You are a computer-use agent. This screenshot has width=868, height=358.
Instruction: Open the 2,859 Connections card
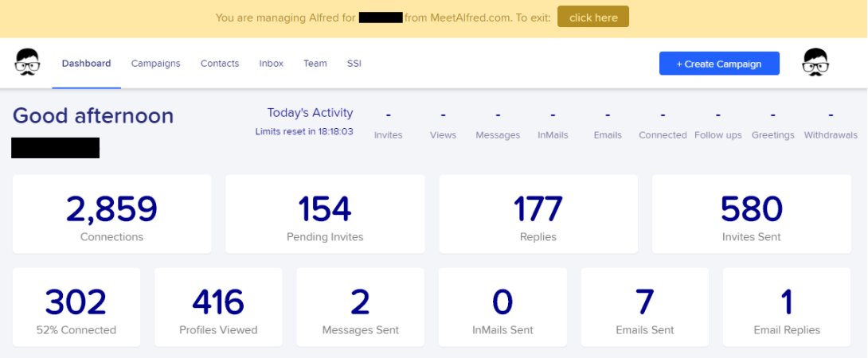[111, 214]
